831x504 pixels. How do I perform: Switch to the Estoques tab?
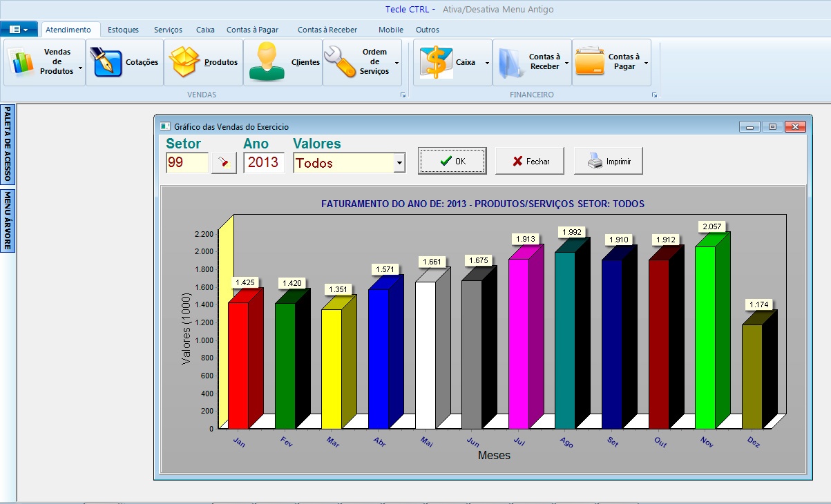point(123,30)
